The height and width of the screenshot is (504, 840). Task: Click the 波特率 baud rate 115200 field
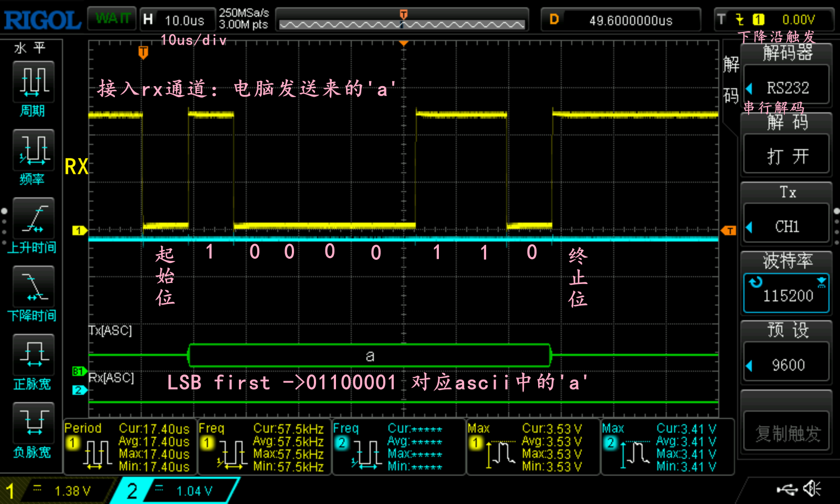point(786,292)
